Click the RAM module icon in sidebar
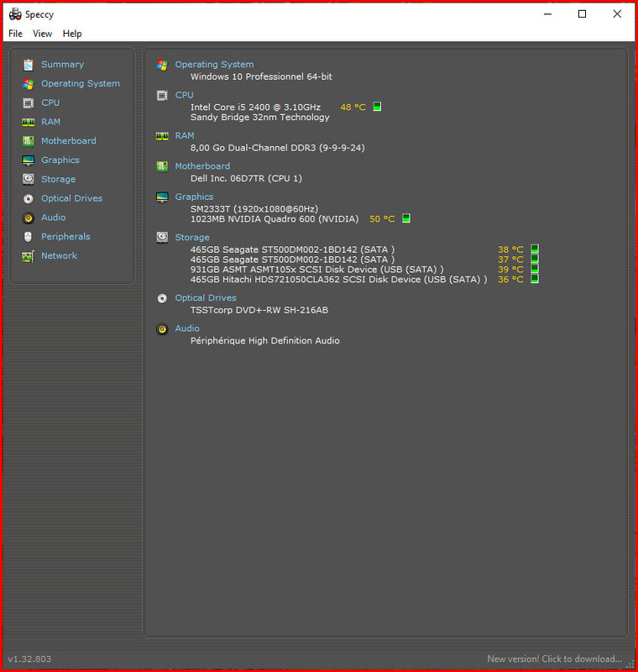This screenshot has height=672, width=638. [29, 122]
